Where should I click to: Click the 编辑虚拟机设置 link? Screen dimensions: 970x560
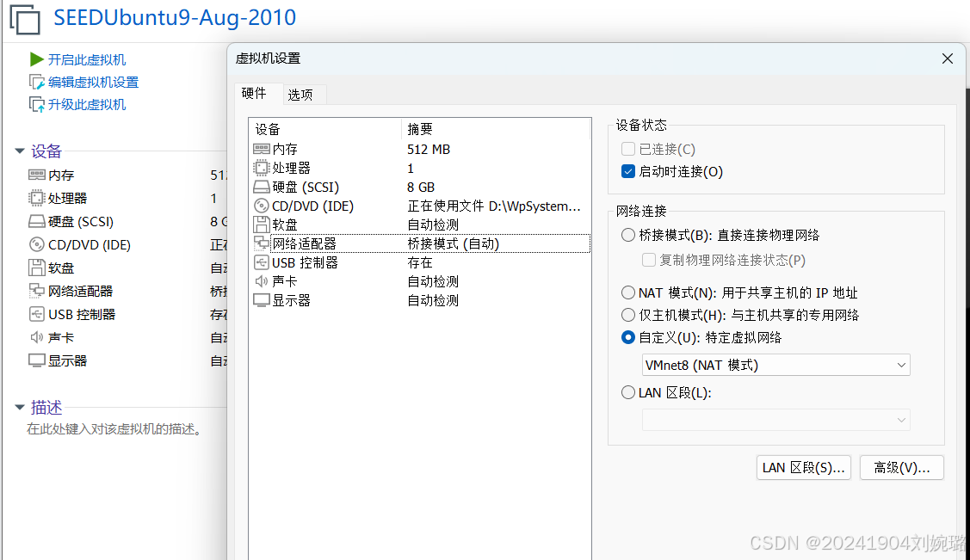coord(94,83)
